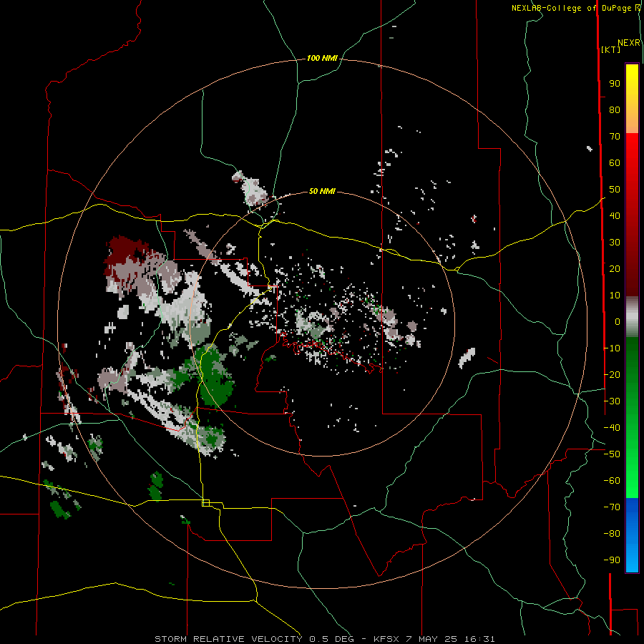Pick the gray zero-velocity segment of color bar
Viewport: 644px width, 644px height.
click(x=632, y=317)
